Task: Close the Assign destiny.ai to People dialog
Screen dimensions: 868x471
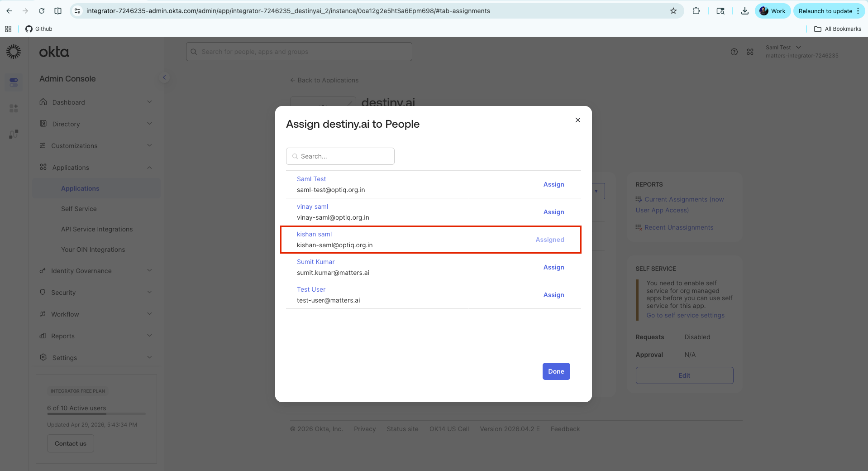Action: click(x=578, y=120)
